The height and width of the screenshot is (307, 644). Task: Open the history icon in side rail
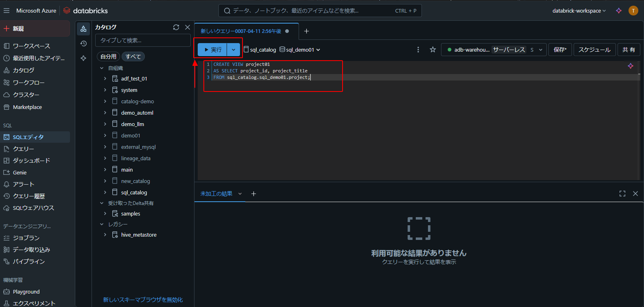[83, 44]
